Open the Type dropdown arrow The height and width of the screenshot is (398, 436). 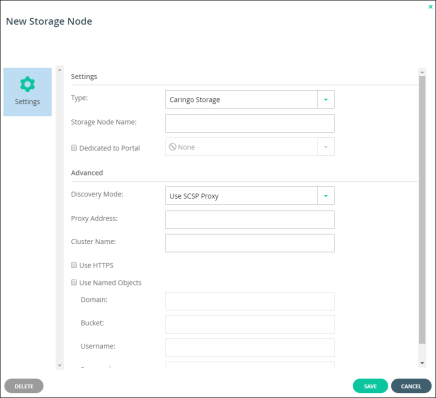click(326, 99)
